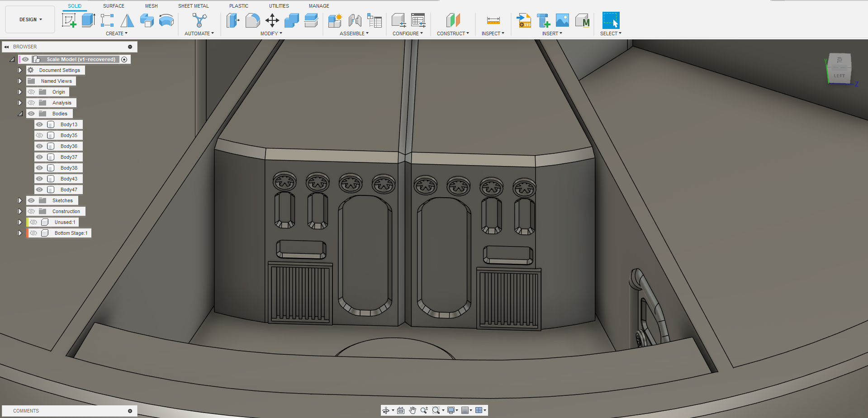Open the Modify menu dropdown
Image resolution: width=868 pixels, height=418 pixels.
[271, 33]
